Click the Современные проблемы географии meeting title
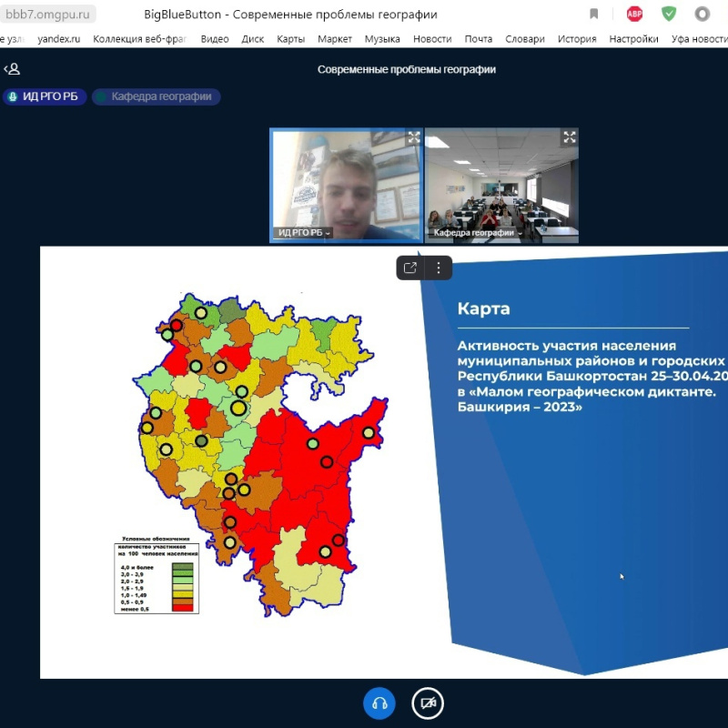The width and height of the screenshot is (728, 728). pos(407,69)
